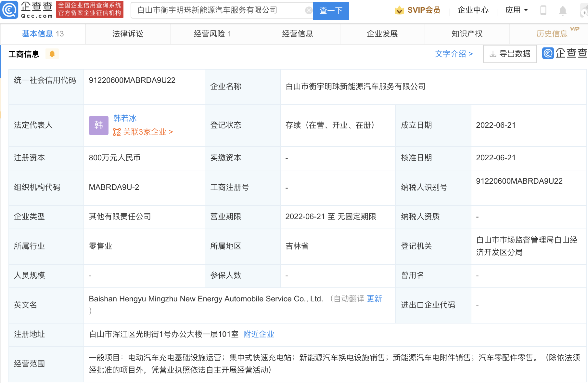The height and width of the screenshot is (383, 588).
Task: Open notifications via the bell icon
Action: (562, 10)
